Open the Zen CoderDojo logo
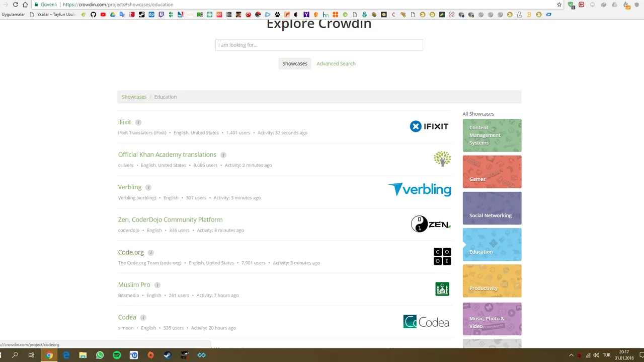 [x=431, y=224]
